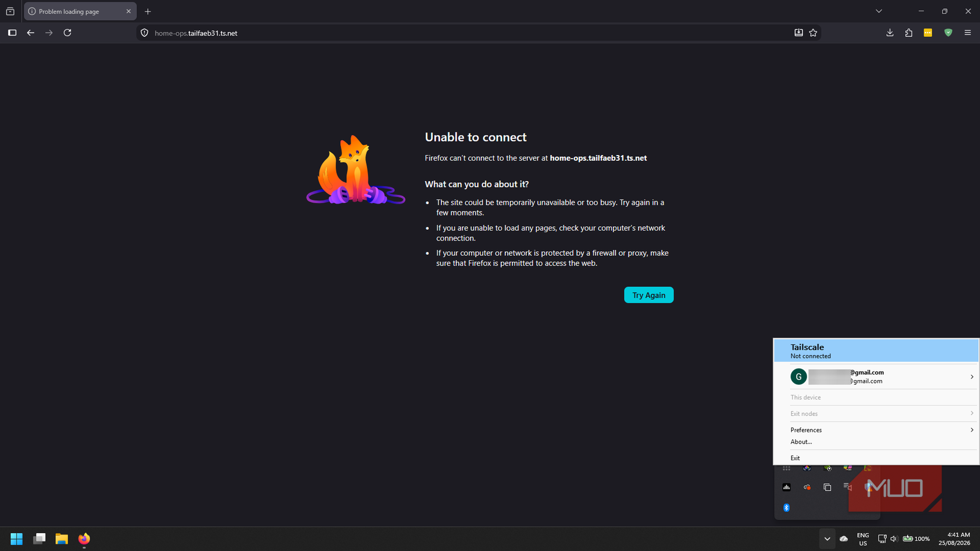The width and height of the screenshot is (980, 551).
Task: Open the ENG US language switcher
Action: point(863,539)
